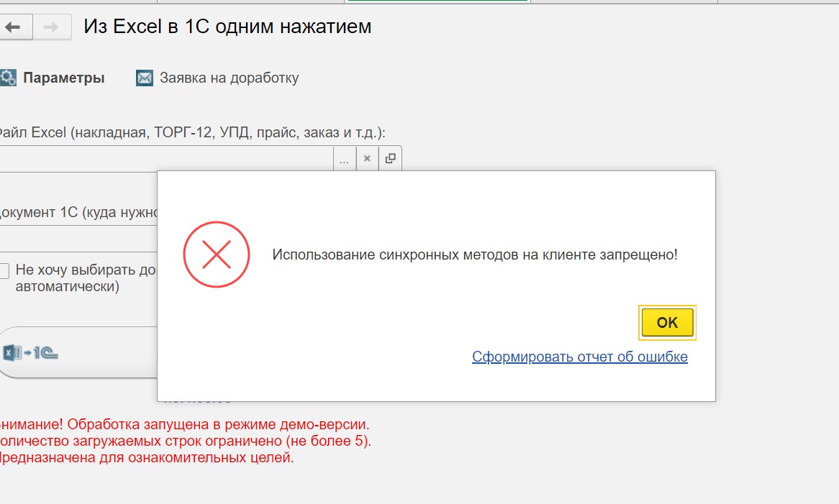839x504 pixels.
Task: Click the 'Файл Excel (накладная, ТОРГ-12...)' label
Action: pyautogui.click(x=191, y=132)
